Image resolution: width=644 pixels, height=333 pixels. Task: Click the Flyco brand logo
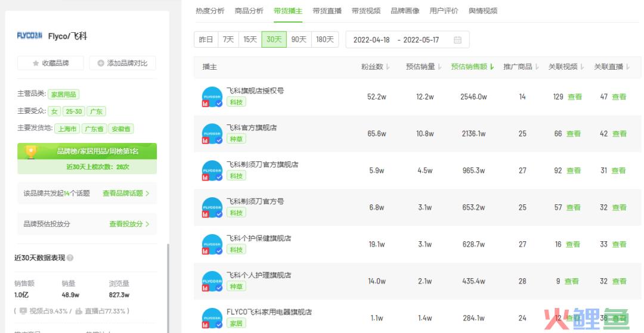pyautogui.click(x=30, y=36)
